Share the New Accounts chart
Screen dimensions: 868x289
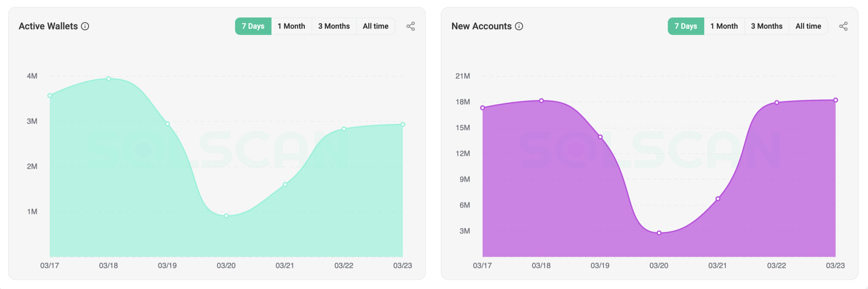(x=844, y=26)
